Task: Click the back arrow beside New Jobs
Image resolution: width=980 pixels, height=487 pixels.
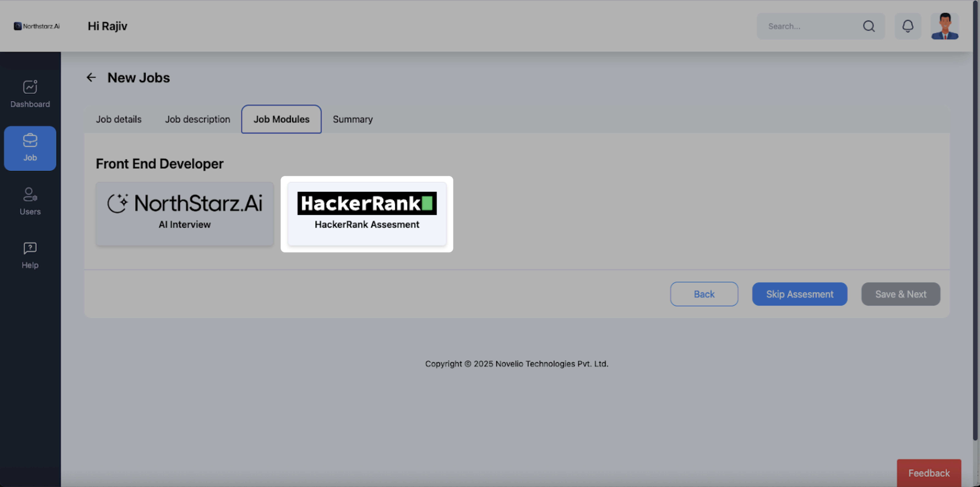Action: pyautogui.click(x=91, y=78)
